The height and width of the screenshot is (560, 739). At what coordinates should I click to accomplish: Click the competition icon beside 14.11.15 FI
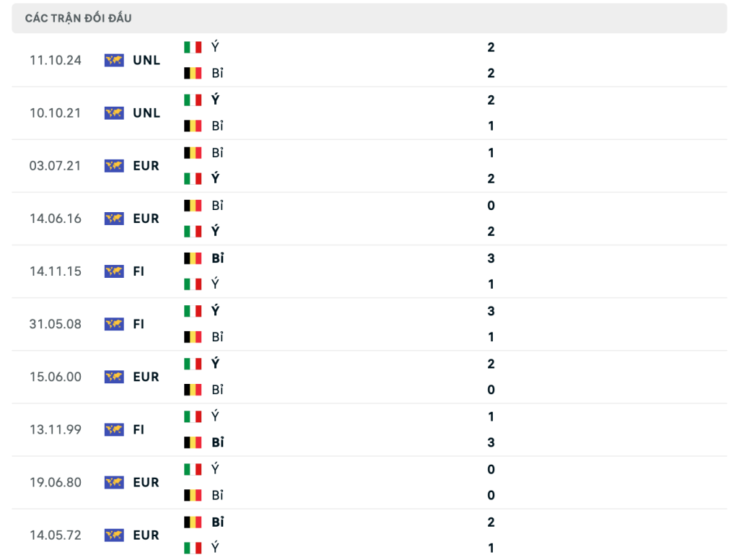[x=114, y=271]
